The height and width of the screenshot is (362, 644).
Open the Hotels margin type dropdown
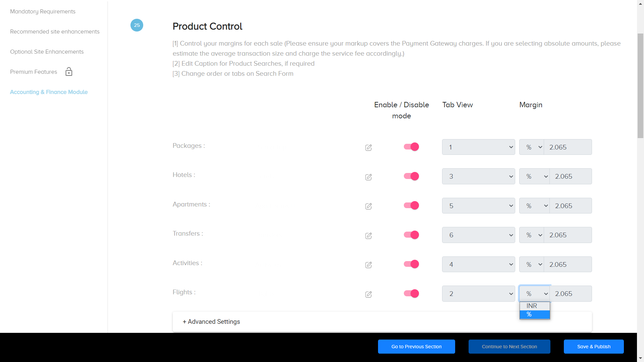[534, 176]
